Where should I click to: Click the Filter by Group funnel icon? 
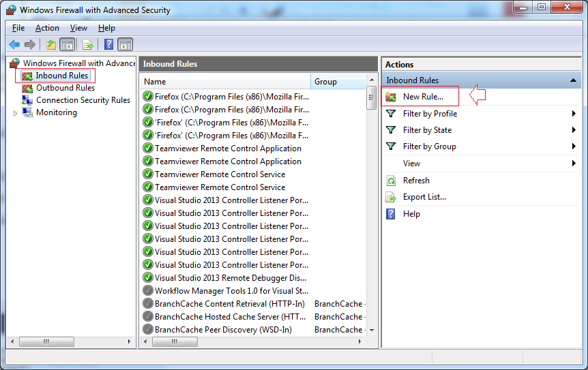[x=391, y=147]
